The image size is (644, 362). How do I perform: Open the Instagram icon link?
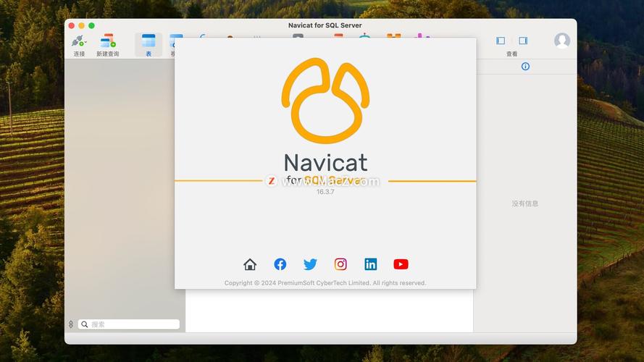tap(340, 264)
